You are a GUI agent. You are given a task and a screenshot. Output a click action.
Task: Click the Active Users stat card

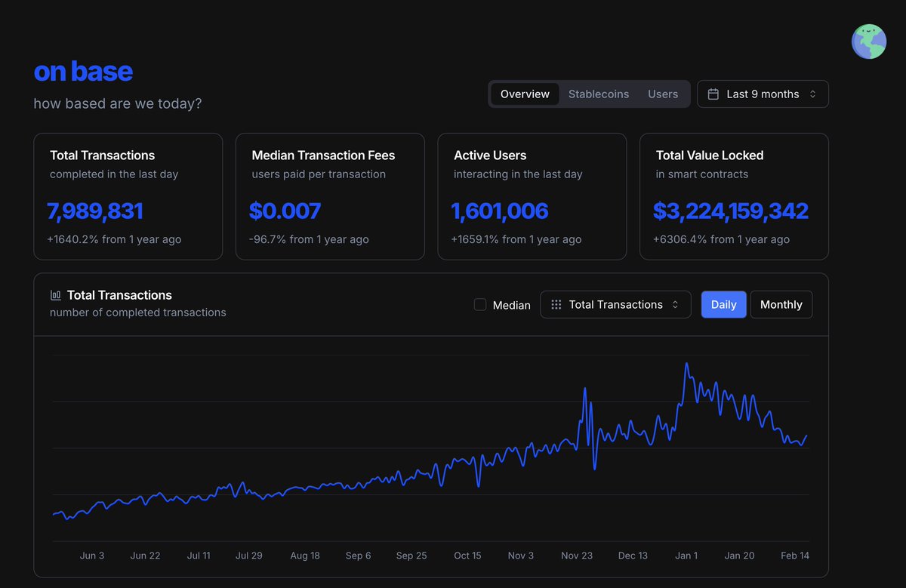[x=532, y=197]
